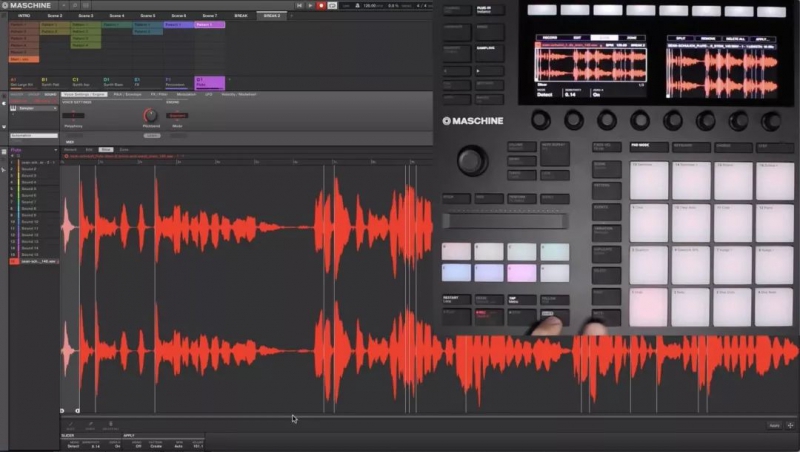Select the magenta G1 Flute group
Viewport: 800px width, 452px height.
[x=210, y=83]
